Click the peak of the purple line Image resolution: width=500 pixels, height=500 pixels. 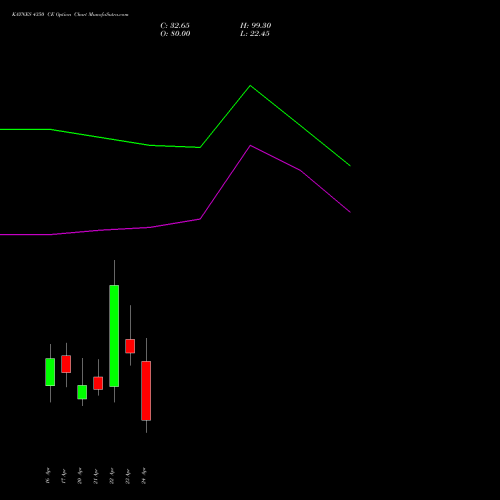click(250, 146)
